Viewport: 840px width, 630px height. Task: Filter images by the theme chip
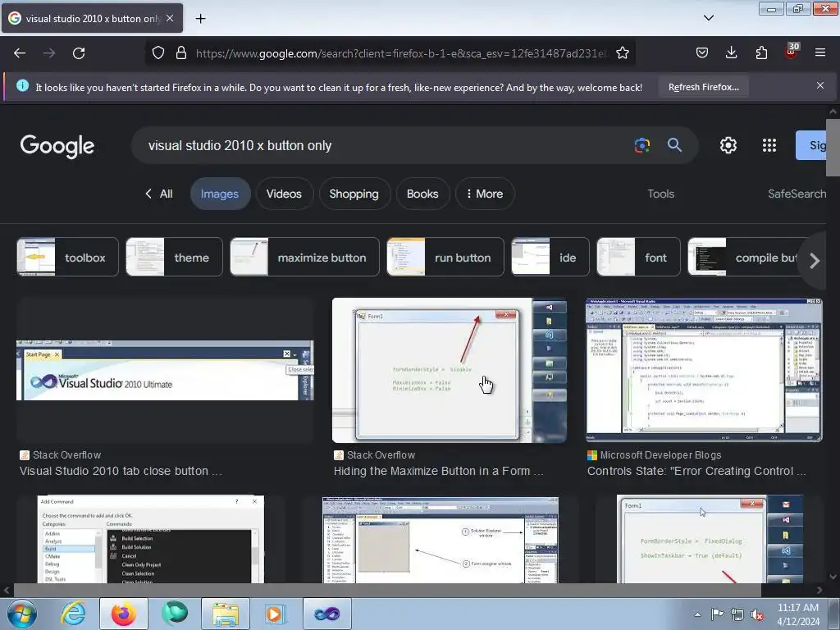click(x=174, y=257)
